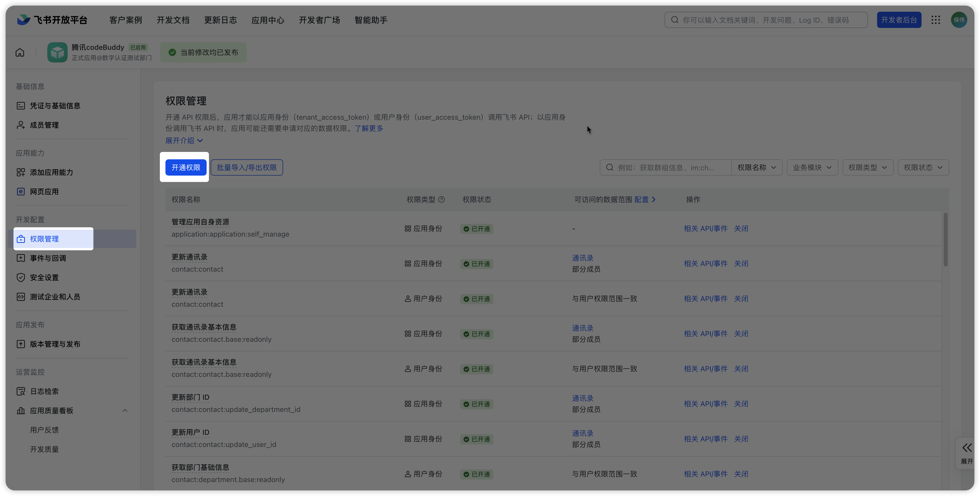The height and width of the screenshot is (496, 980).
Task: Click the permissions table vertical scrollbar
Action: 945,240
